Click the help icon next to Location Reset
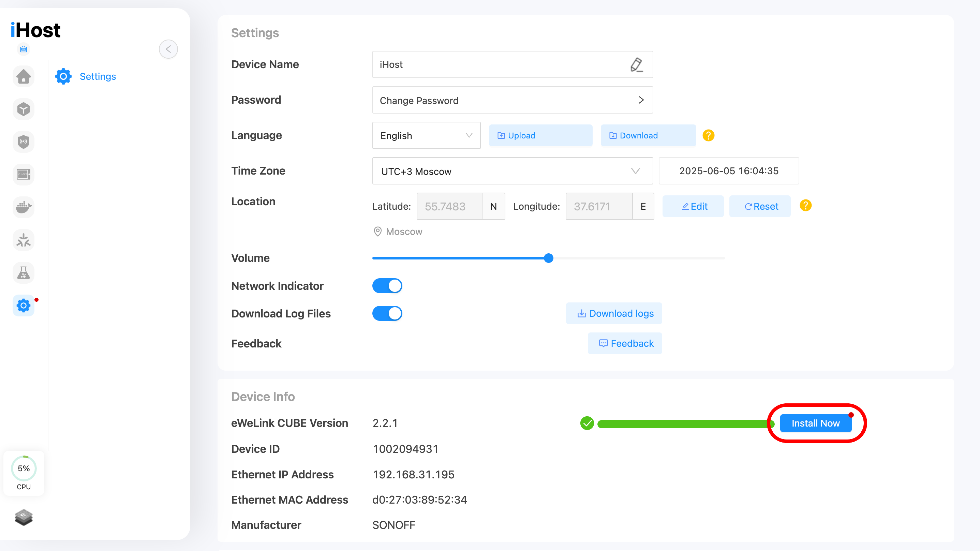The width and height of the screenshot is (980, 551). coord(805,206)
